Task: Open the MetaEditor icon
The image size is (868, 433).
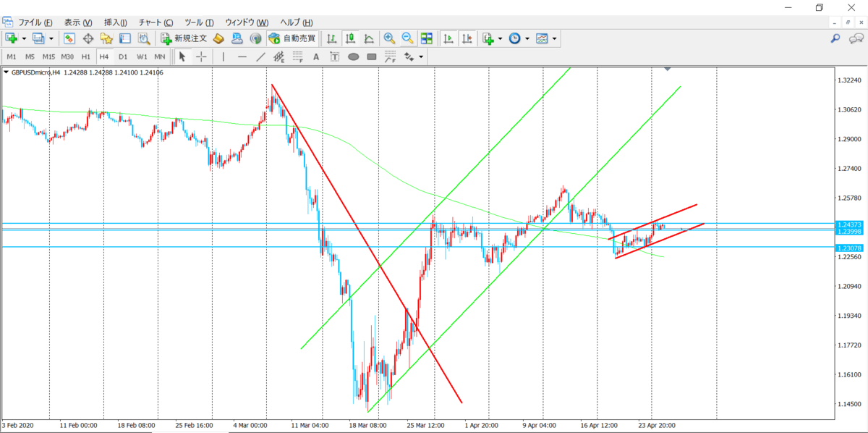Action: tap(218, 38)
